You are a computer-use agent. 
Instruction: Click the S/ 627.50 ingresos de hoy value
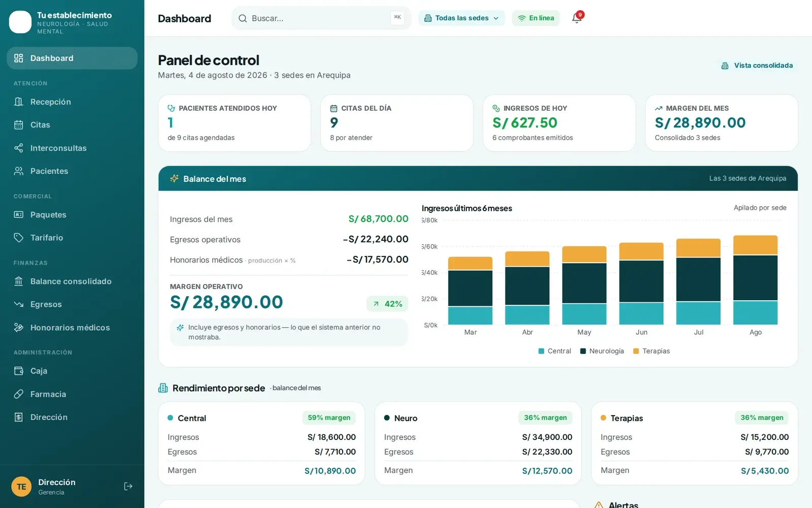point(525,123)
